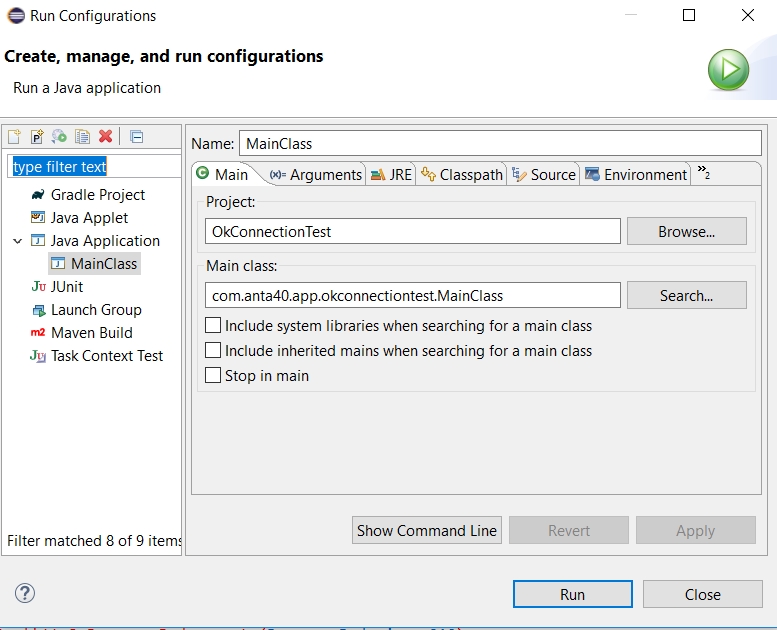Collapse the Java Application tree node
This screenshot has height=630, width=777.
click(18, 241)
